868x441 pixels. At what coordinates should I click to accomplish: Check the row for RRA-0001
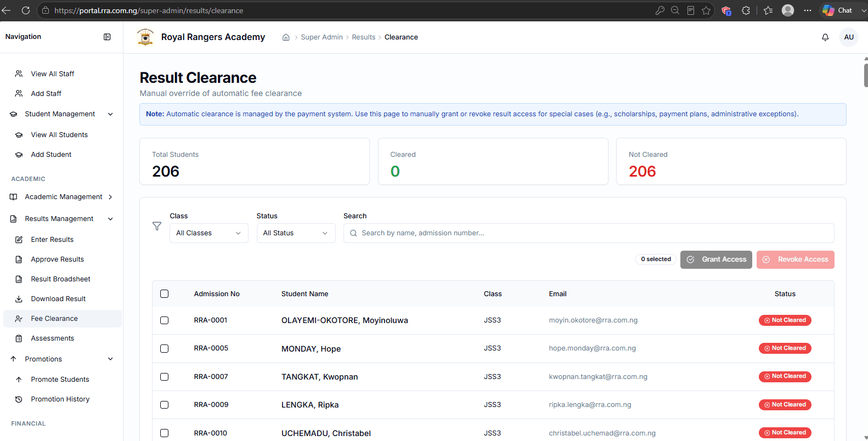pyautogui.click(x=164, y=320)
